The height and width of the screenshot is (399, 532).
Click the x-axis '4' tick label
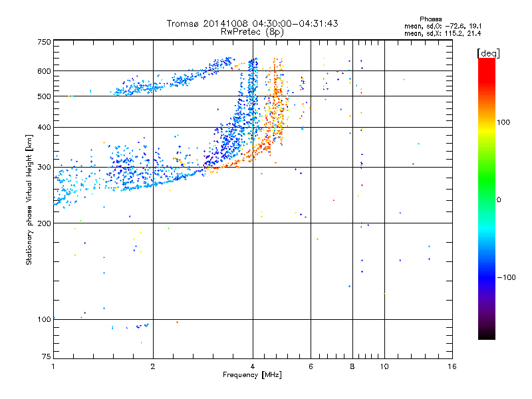(253, 366)
